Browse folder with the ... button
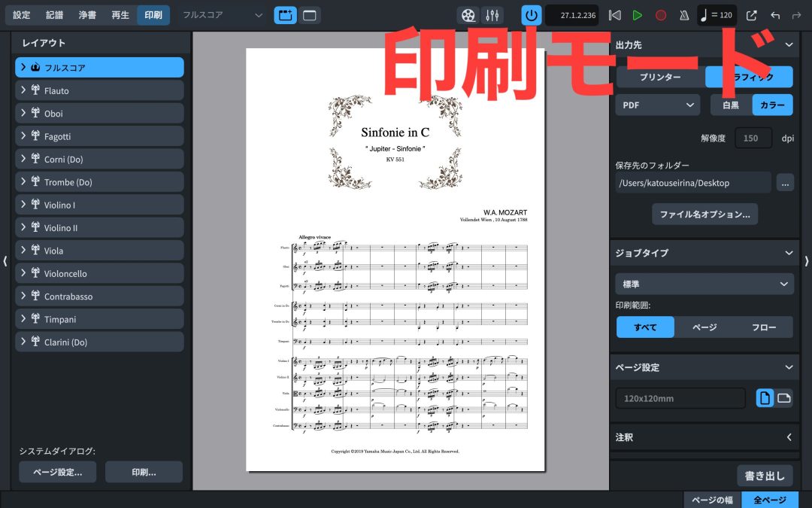812x508 pixels. 785,183
